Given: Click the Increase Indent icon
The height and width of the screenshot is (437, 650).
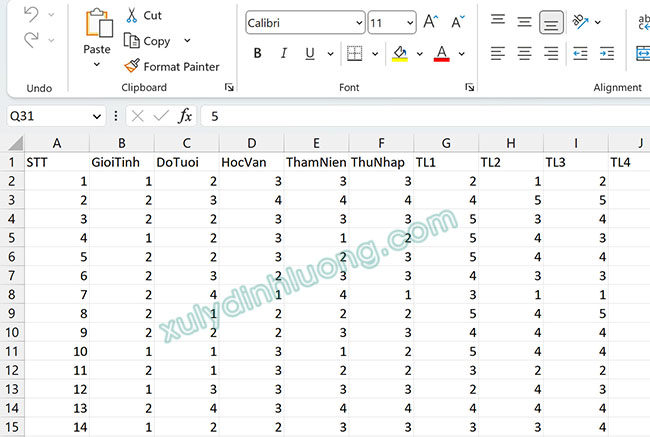Looking at the screenshot, I should 606,53.
